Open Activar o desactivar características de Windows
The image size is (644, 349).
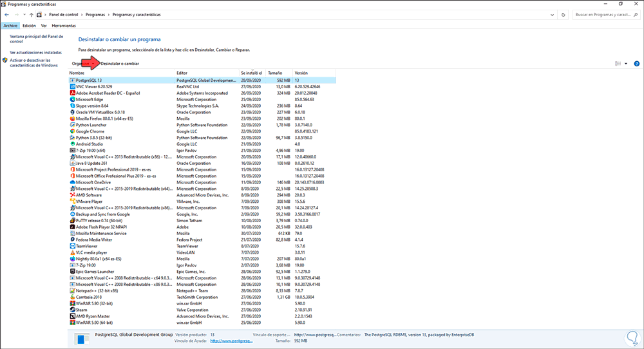(33, 63)
